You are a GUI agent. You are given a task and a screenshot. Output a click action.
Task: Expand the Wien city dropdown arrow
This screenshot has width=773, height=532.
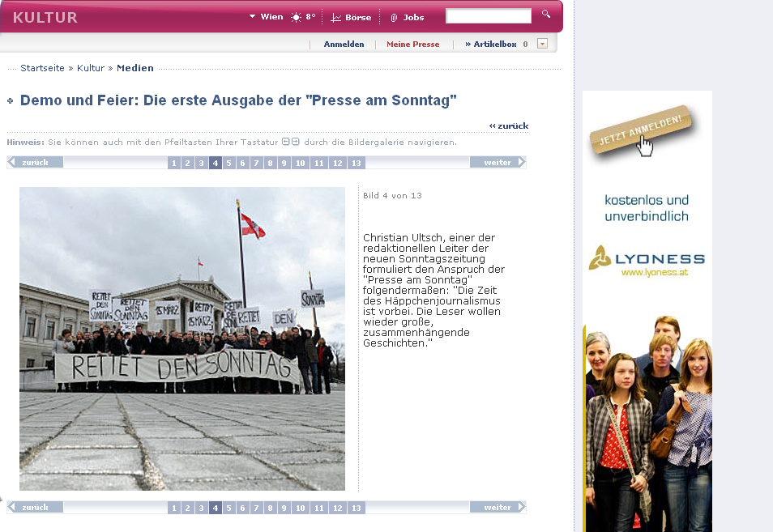click(253, 16)
